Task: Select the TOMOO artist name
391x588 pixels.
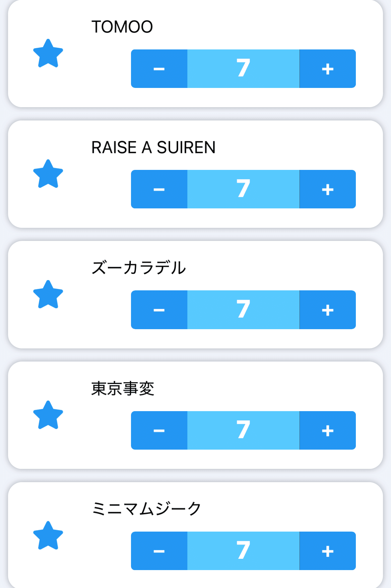Action: (122, 27)
